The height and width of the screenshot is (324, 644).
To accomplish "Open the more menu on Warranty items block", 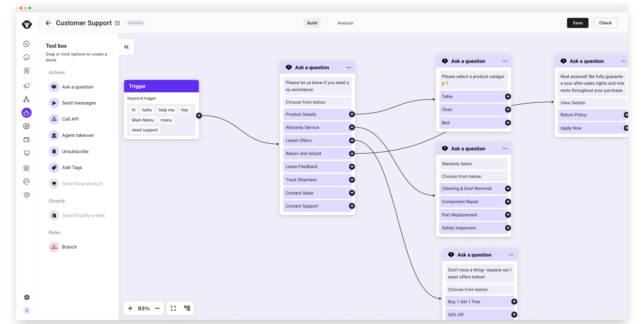I will click(x=505, y=148).
